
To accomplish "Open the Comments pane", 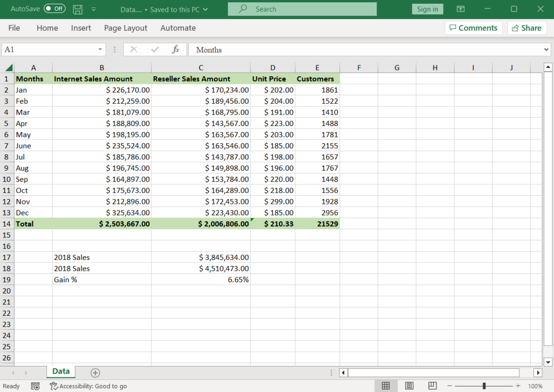I will 473,28.
